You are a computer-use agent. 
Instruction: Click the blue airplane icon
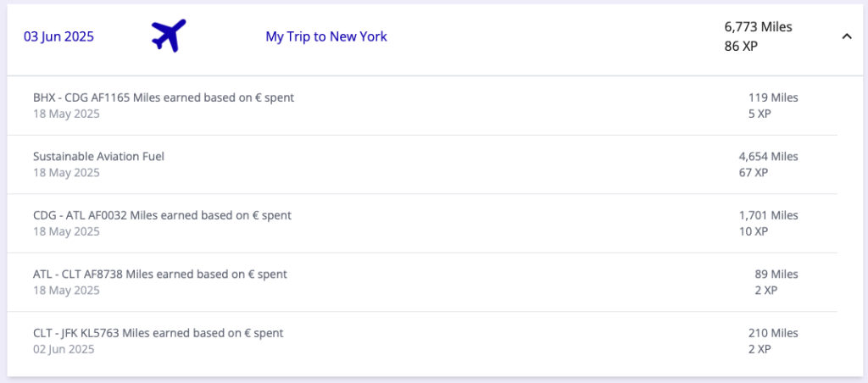coord(168,36)
